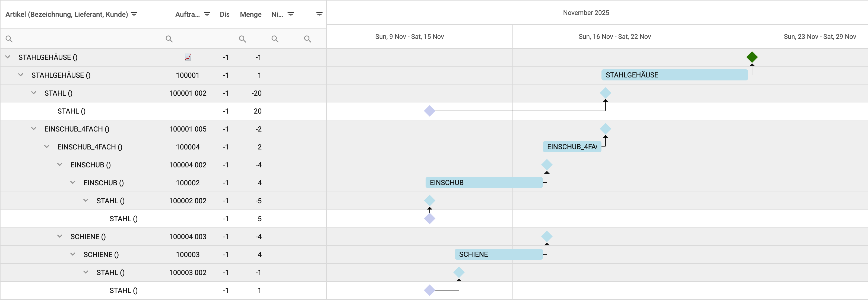
Task: Collapse EINSCHUB_4FACH row with order 100001 005
Action: (34, 129)
